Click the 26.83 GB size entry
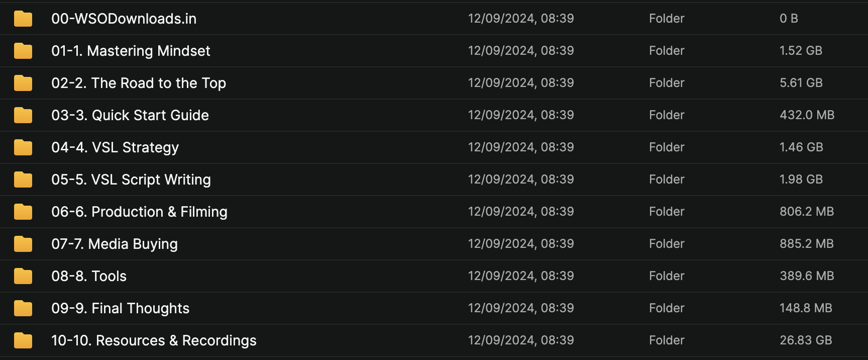 (x=806, y=340)
